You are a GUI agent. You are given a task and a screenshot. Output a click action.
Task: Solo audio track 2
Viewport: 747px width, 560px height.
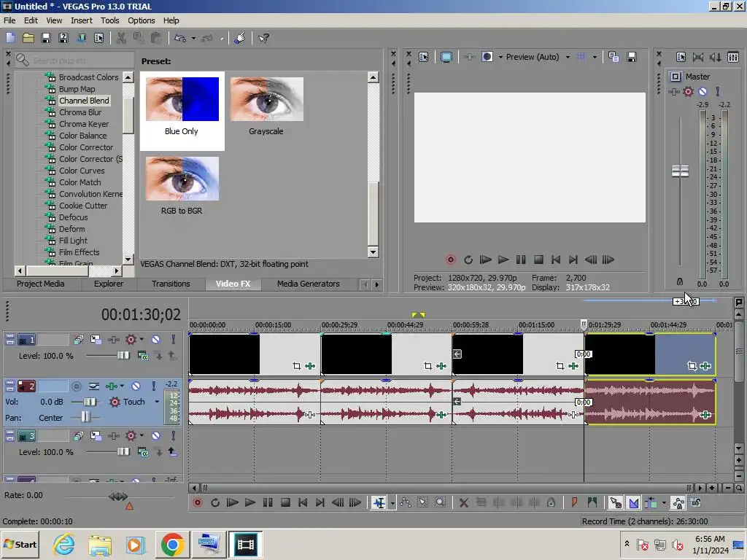(153, 386)
